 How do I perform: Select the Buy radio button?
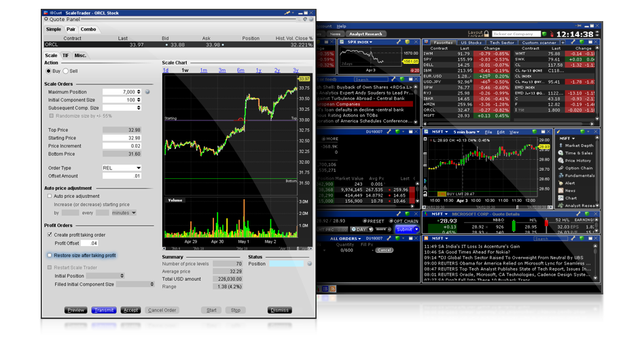point(48,71)
